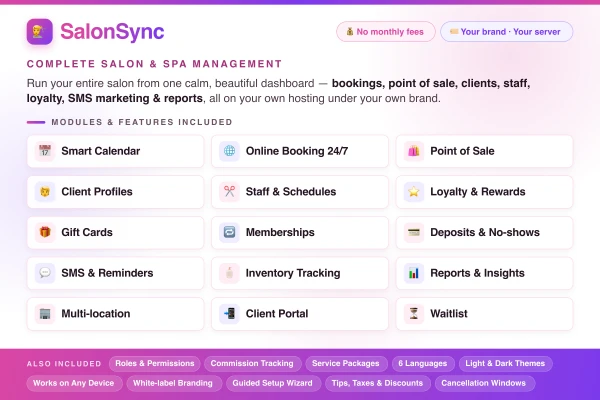Open the Commission Tracking pill
This screenshot has height=400, width=600.
[x=252, y=363]
